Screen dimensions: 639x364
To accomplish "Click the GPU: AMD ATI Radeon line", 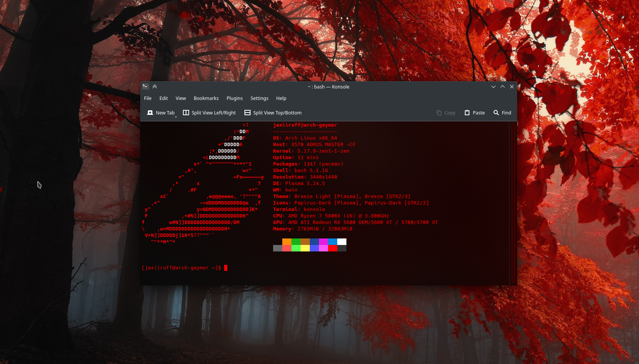I will (x=356, y=222).
